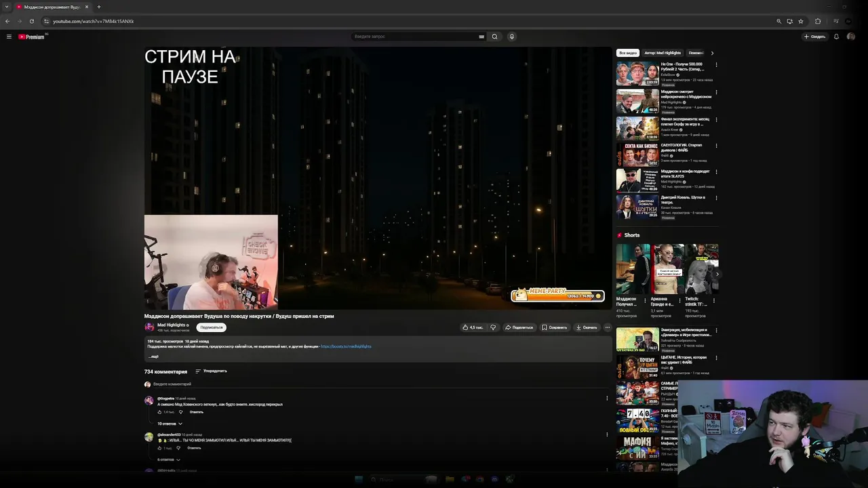Click the search magnifier button

[x=494, y=37]
